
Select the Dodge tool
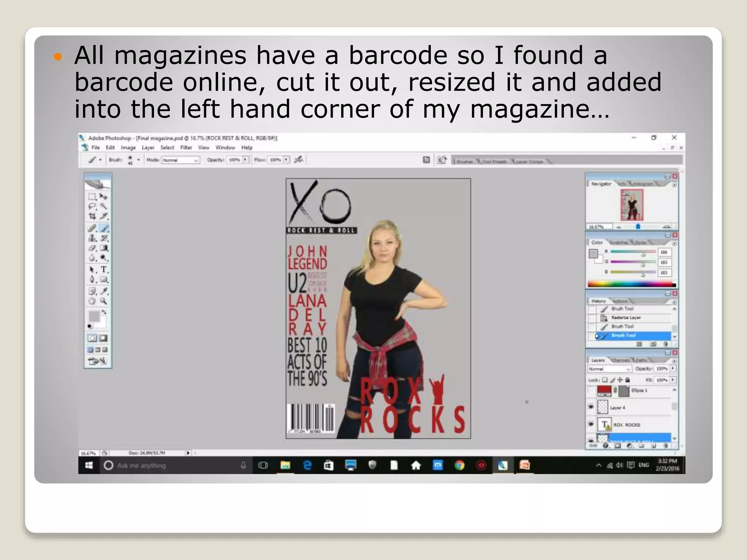coord(104,258)
